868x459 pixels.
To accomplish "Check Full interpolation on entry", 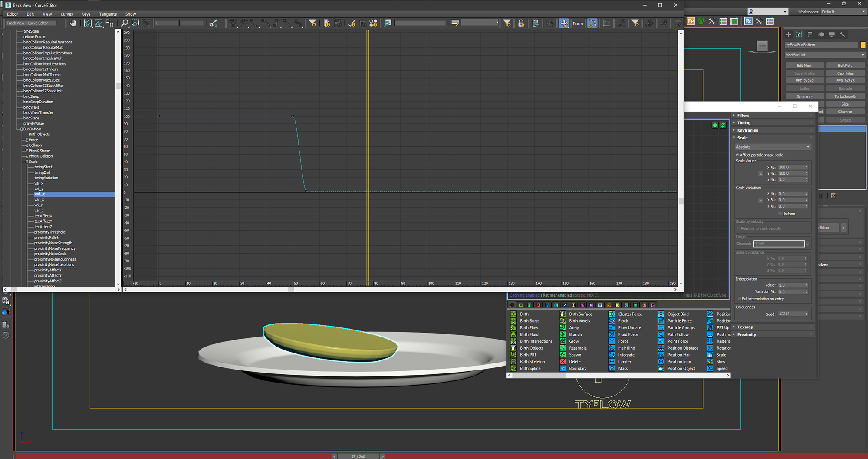I will [739, 299].
